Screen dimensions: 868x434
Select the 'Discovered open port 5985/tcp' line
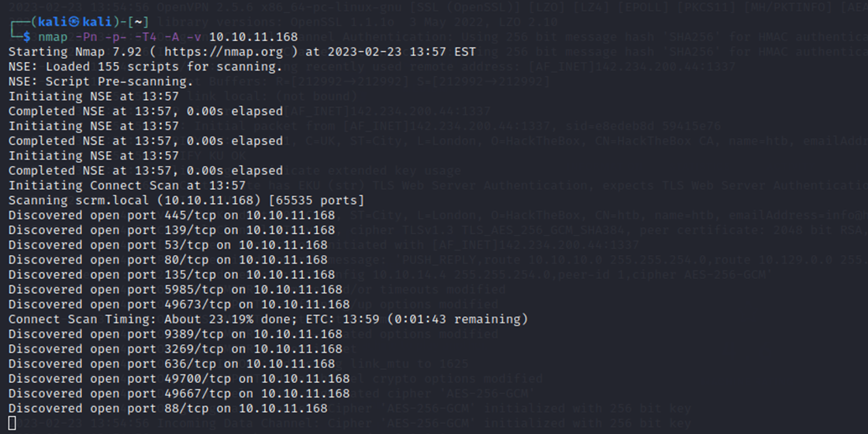pos(175,290)
